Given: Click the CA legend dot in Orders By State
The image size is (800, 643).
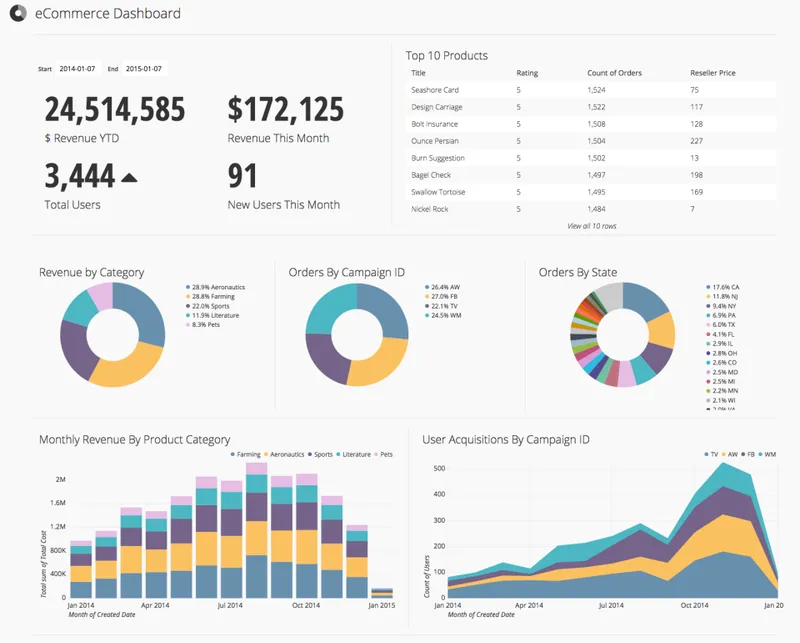Looking at the screenshot, I should (x=708, y=287).
